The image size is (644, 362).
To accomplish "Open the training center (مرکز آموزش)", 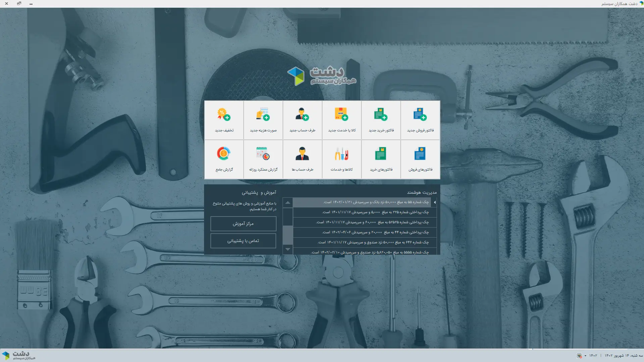I will (243, 224).
